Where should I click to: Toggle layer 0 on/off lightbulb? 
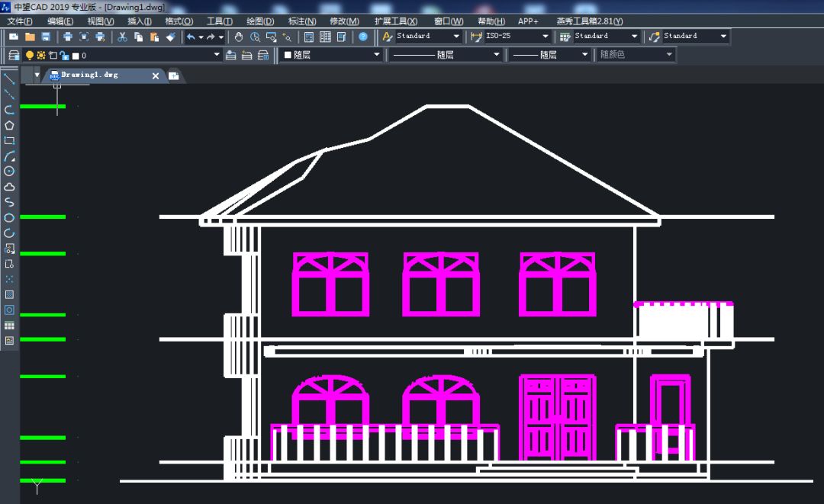click(30, 55)
